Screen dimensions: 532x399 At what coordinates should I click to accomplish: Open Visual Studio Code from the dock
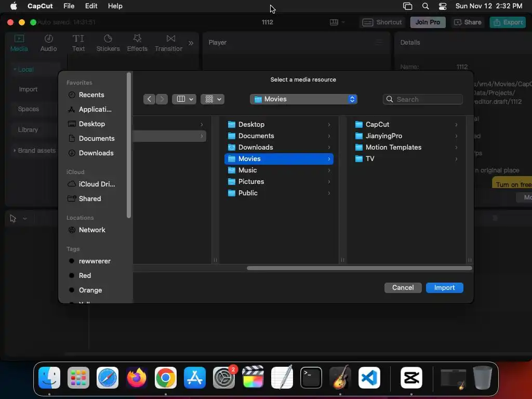coord(369,378)
